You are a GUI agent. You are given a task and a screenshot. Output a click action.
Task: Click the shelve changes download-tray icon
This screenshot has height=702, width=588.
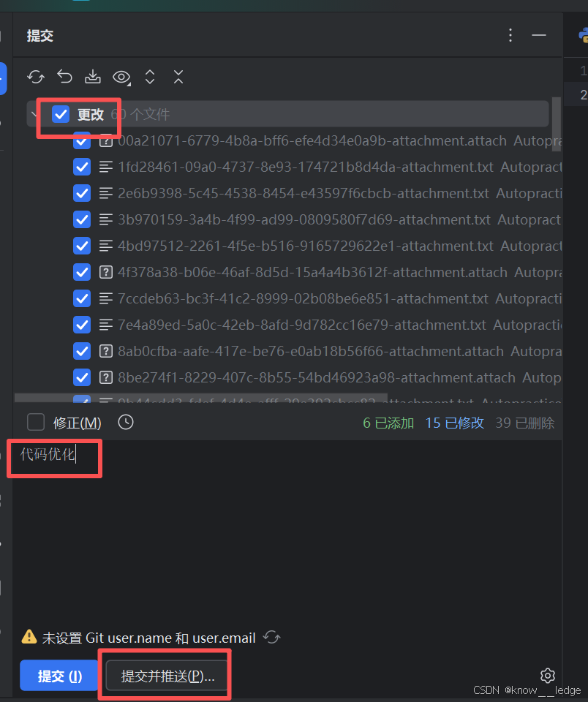click(x=93, y=77)
